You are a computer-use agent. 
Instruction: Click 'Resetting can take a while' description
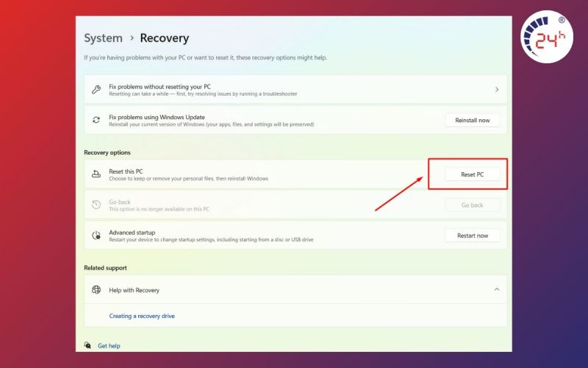pyautogui.click(x=203, y=94)
